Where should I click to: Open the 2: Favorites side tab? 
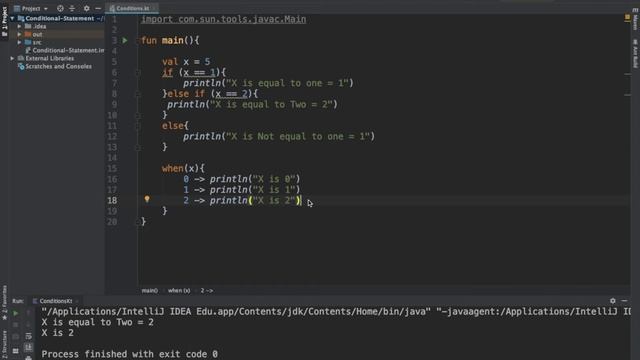[4, 303]
